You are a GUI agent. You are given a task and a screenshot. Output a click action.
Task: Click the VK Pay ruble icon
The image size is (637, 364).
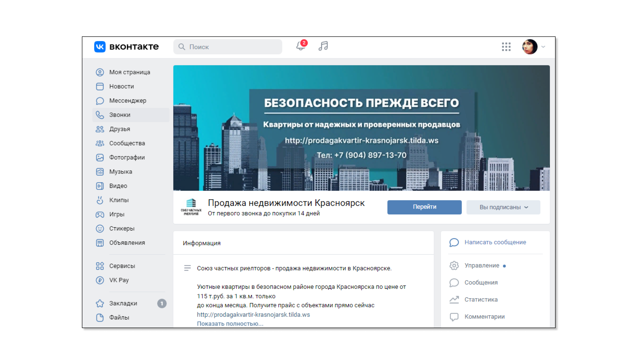[100, 280]
